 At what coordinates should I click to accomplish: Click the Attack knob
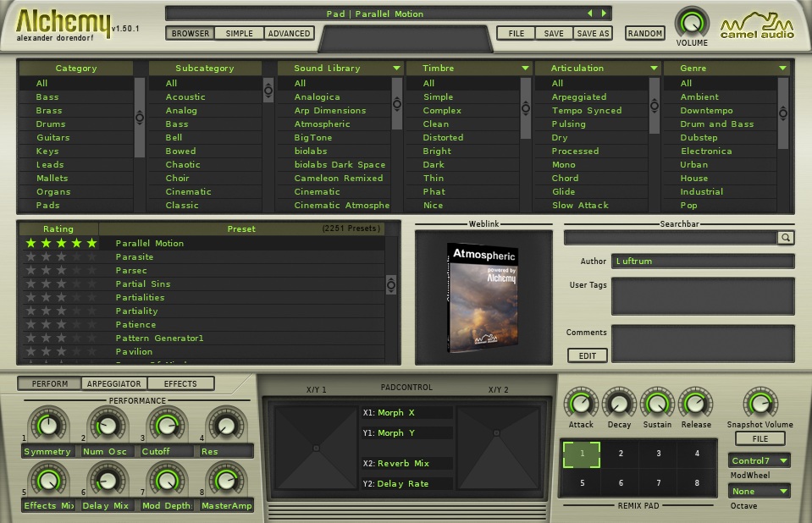point(581,403)
